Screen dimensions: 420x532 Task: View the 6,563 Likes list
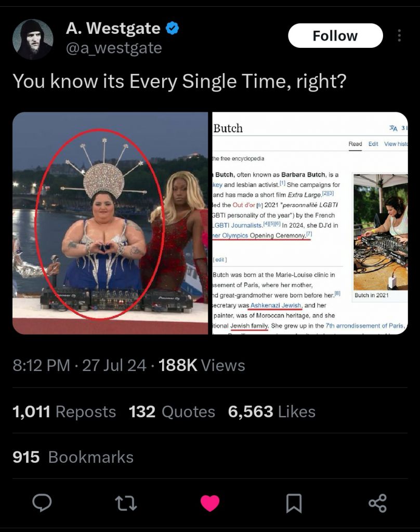coord(272,411)
